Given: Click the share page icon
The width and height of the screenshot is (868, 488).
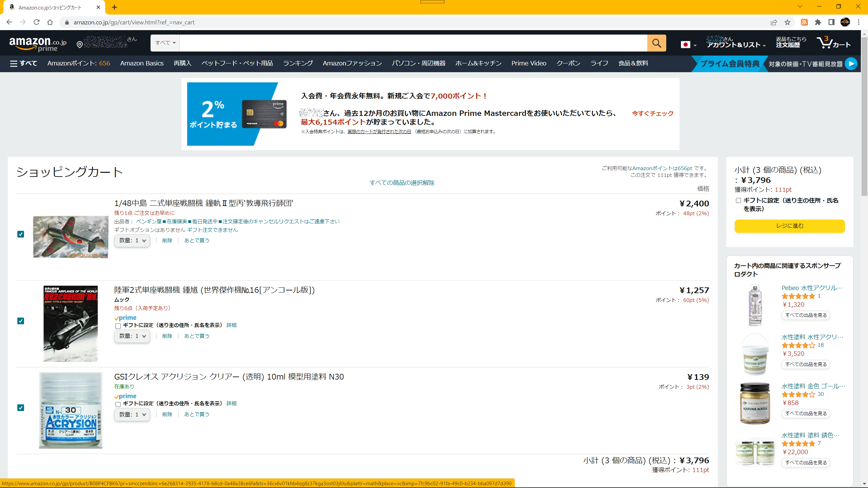Looking at the screenshot, I should pos(774,22).
